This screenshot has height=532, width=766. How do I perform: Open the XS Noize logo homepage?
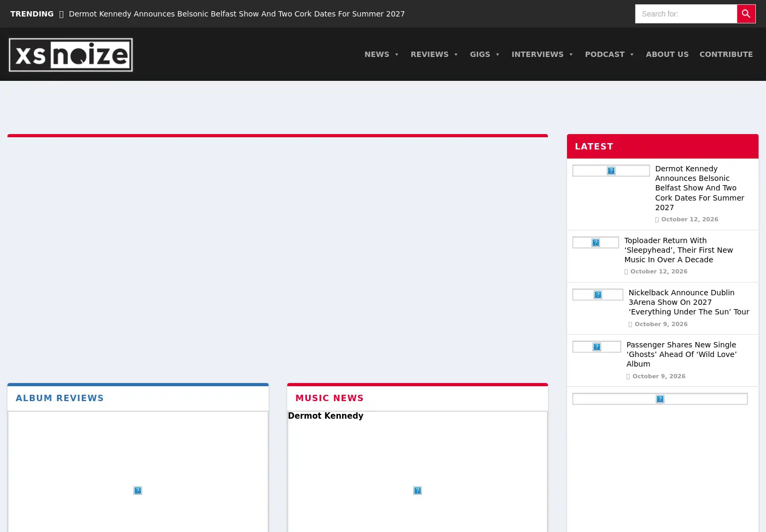71,55
